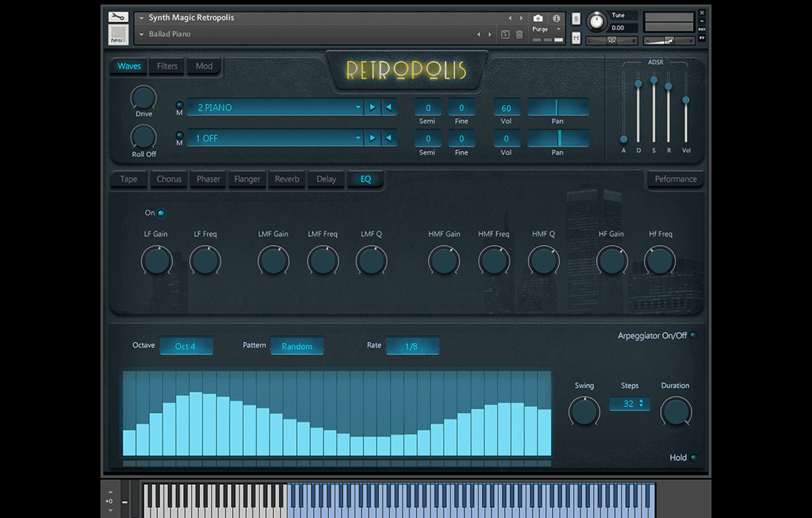Click the Hf Freq knob
Viewport: 812px width, 518px height.
660,260
